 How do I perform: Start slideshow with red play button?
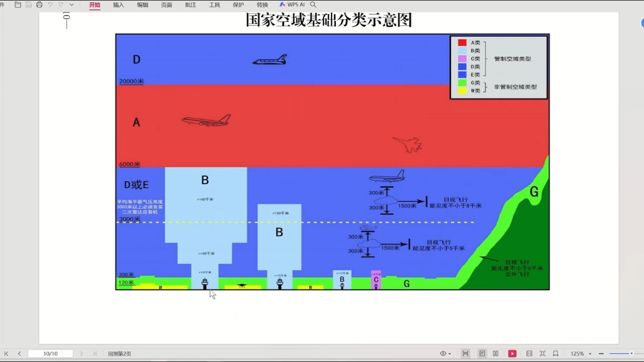pyautogui.click(x=512, y=353)
